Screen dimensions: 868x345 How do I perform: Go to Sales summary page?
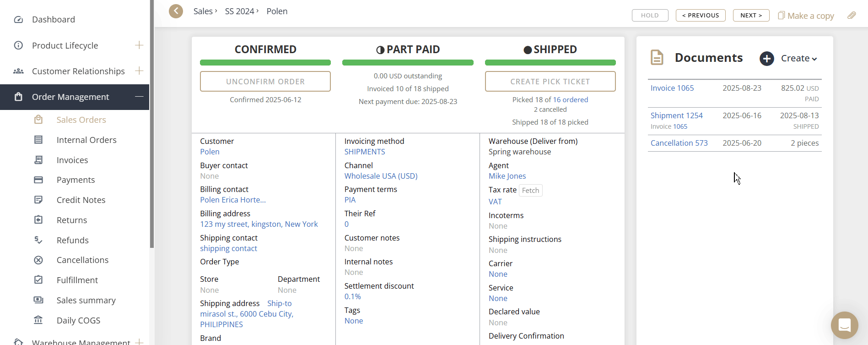[x=86, y=300]
